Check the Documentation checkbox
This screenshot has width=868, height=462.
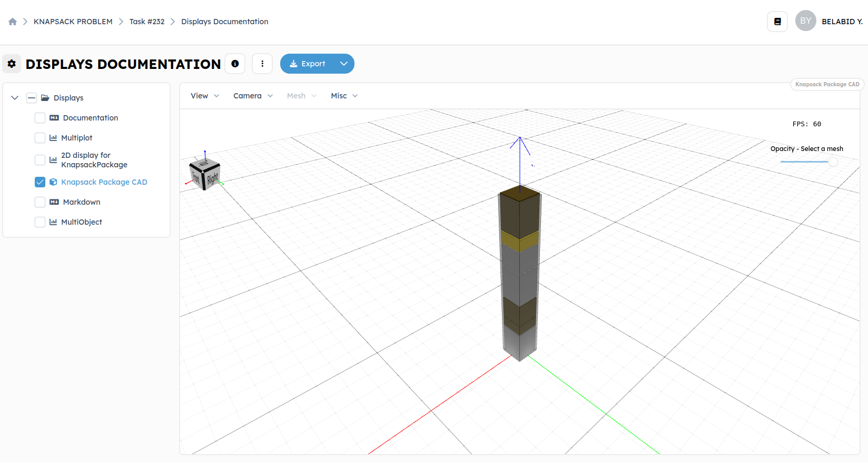[40, 118]
